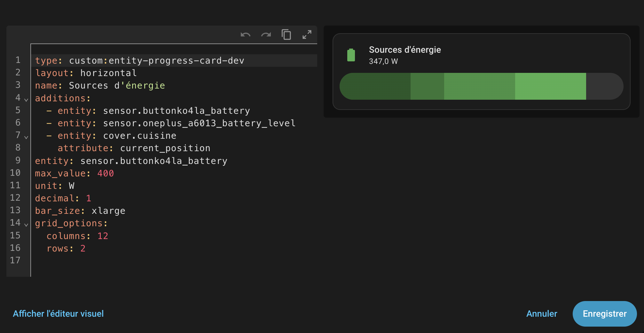This screenshot has width=644, height=333.
Task: Collapse the additions block fold arrow
Action: pyautogui.click(x=26, y=100)
